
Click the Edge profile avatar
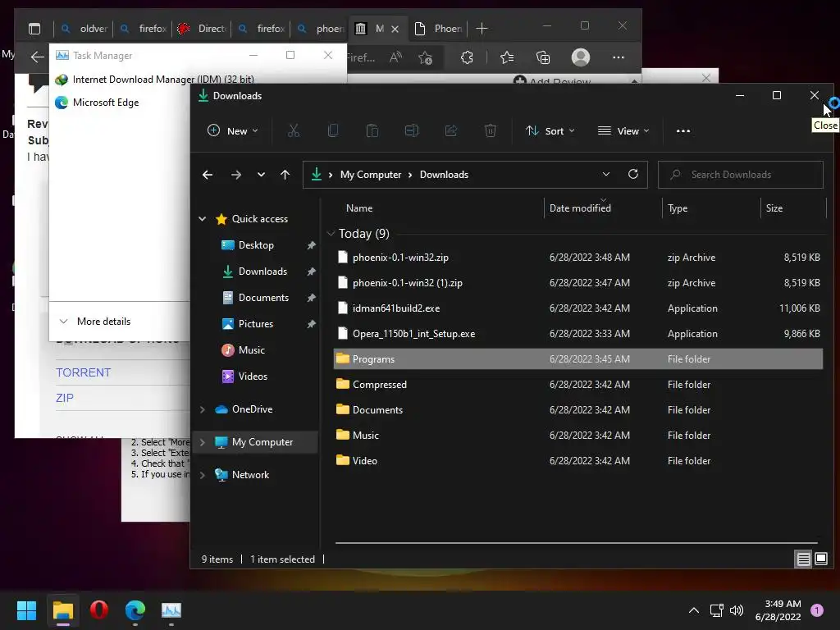581,57
